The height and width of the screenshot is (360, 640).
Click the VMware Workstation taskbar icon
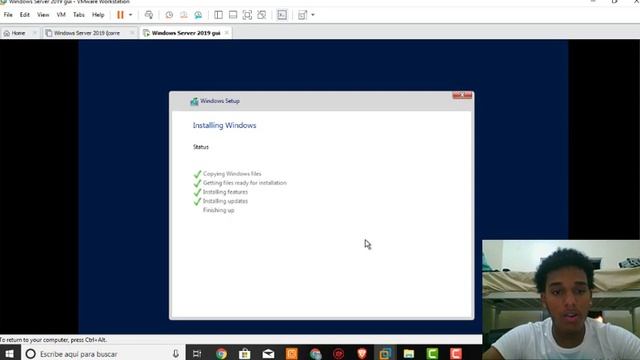click(385, 353)
